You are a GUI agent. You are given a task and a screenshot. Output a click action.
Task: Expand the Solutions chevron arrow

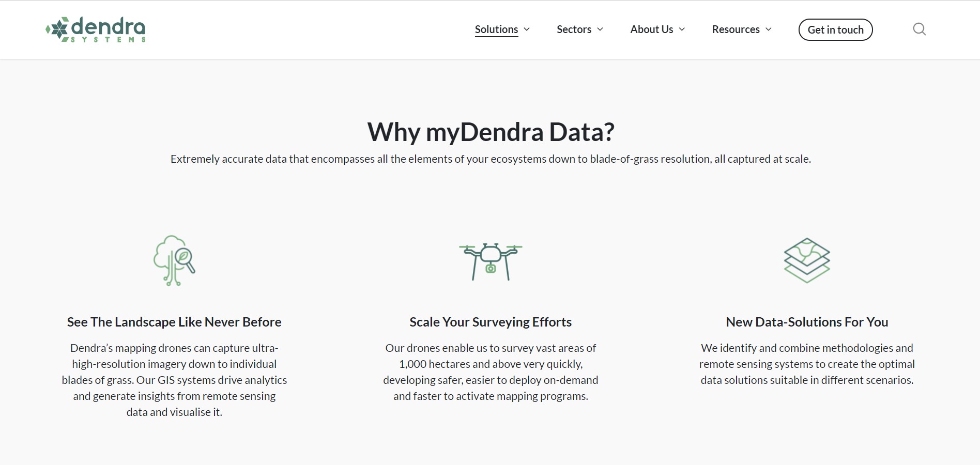point(527,29)
